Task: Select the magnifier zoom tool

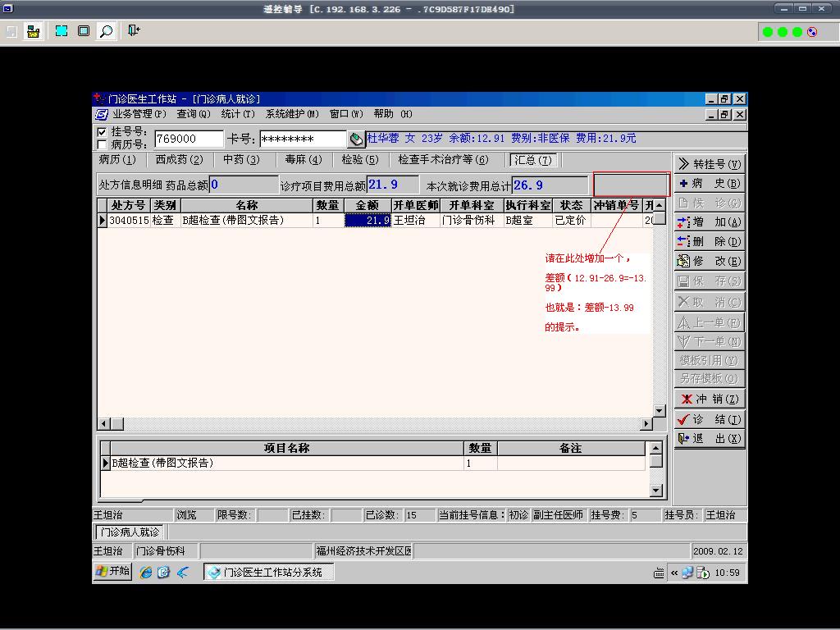Action: [106, 31]
